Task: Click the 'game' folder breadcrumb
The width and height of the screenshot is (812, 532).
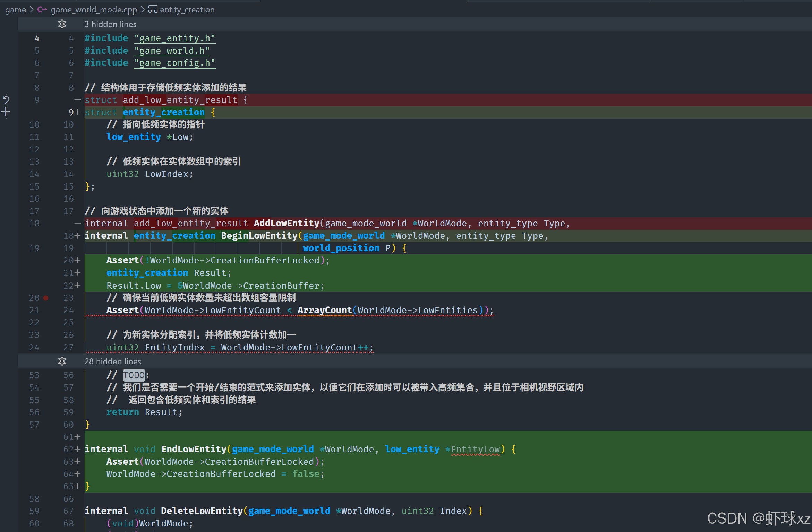Action: click(16, 10)
